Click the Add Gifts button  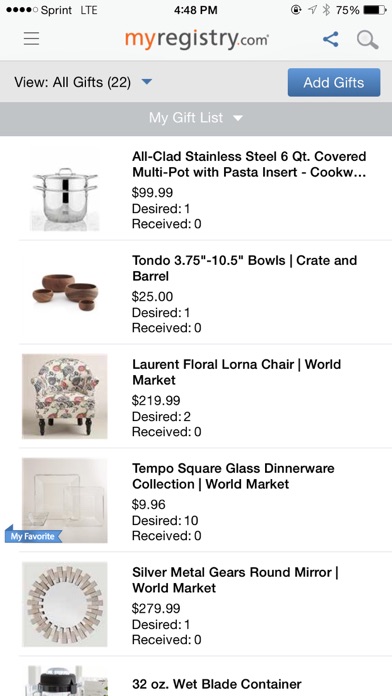[334, 82]
